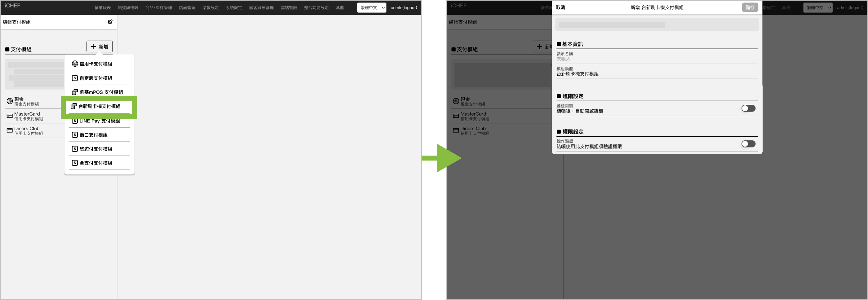The image size is (868, 300).
Task: Click the terminal icon for 凱基mPOS 支付模組
Action: coord(75,92)
